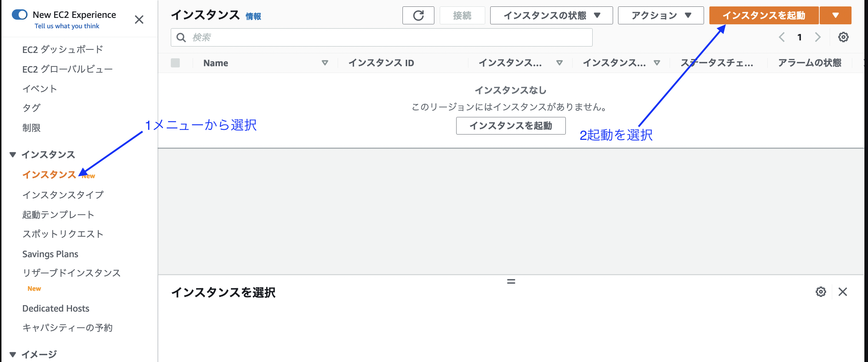
Task: Open the インスタンスの状態 dropdown
Action: pos(551,15)
